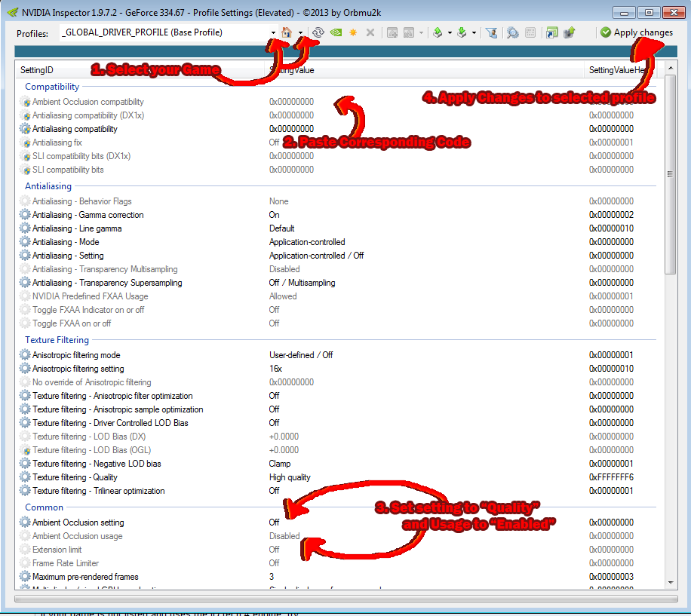Click the orange star new profile icon

coord(353,32)
